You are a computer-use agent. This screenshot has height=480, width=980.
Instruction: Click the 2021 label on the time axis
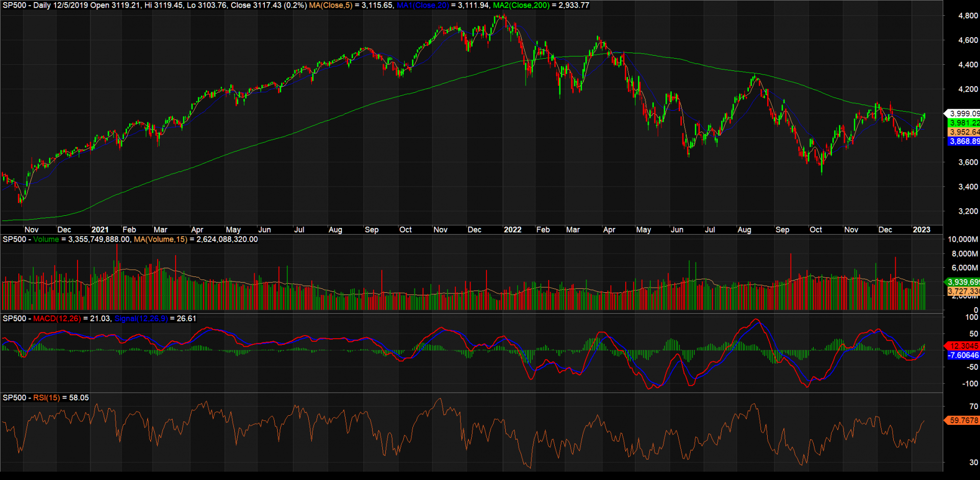point(100,230)
